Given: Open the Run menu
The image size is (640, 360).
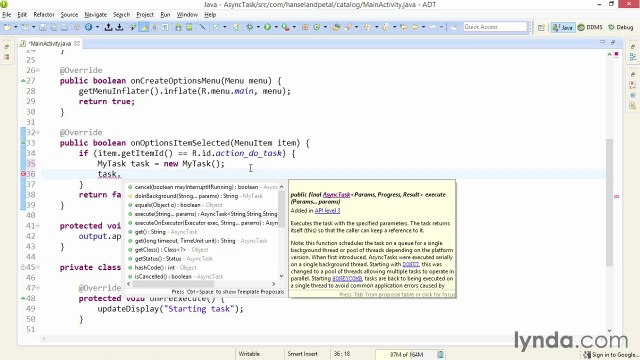Looking at the screenshot, I should [x=165, y=15].
